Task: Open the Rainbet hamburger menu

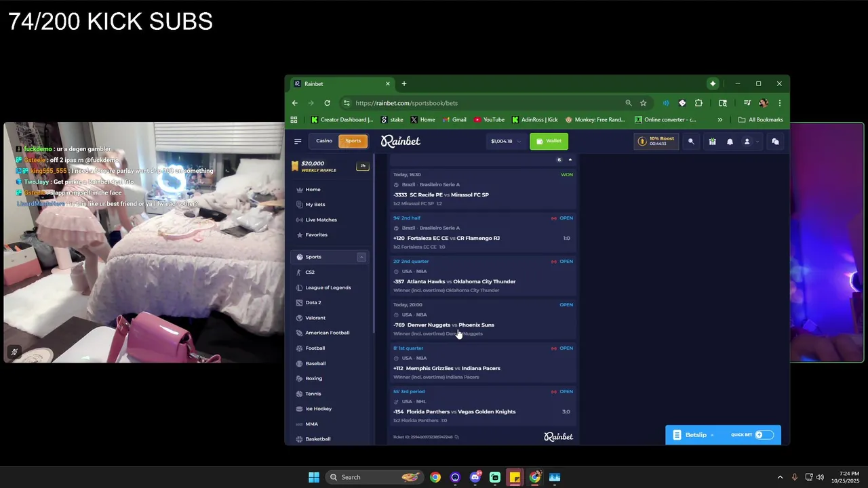Action: (298, 141)
